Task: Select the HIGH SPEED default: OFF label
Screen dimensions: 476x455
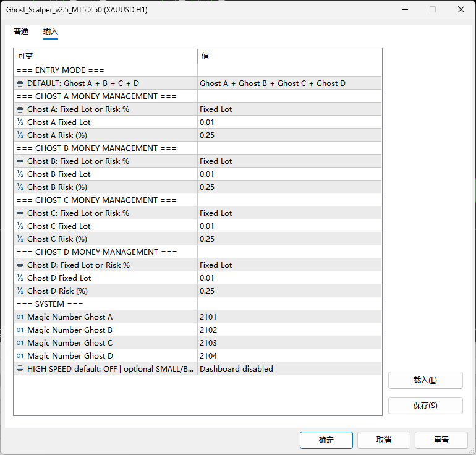Action: pyautogui.click(x=110, y=369)
